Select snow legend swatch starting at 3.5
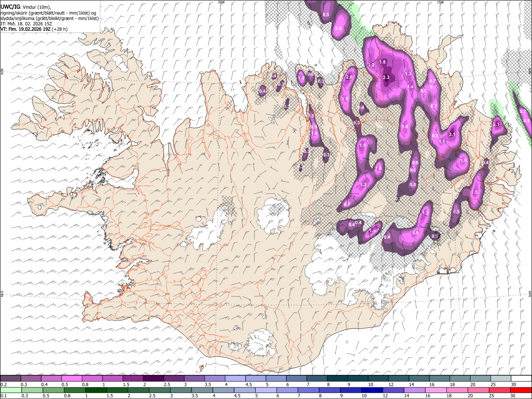This screenshot has height=399, width=532. pos(214,379)
